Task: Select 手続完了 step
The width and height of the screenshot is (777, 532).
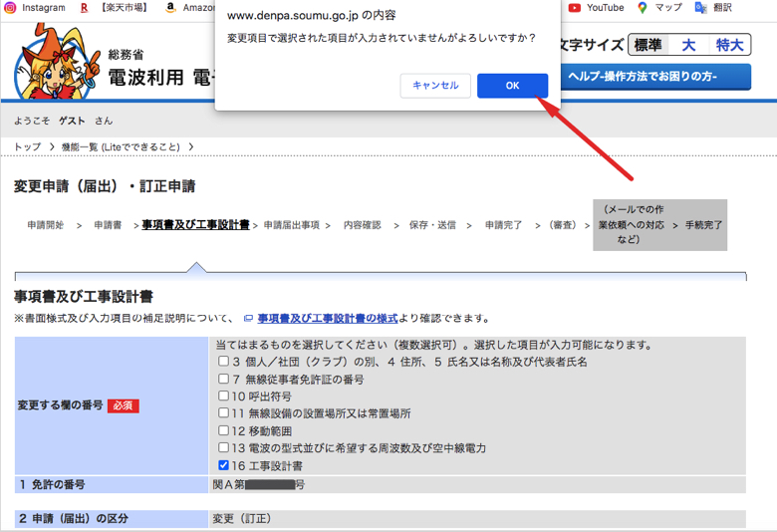Action: coord(703,225)
